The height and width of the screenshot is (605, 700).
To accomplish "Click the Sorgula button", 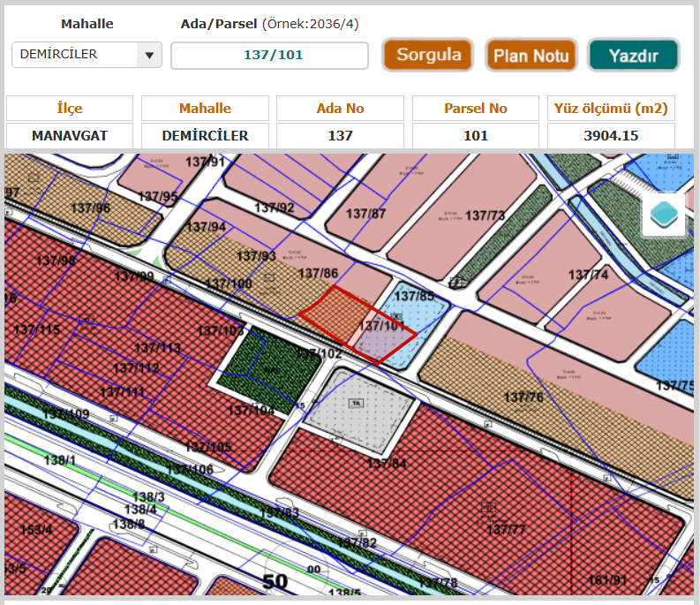I will [427, 55].
